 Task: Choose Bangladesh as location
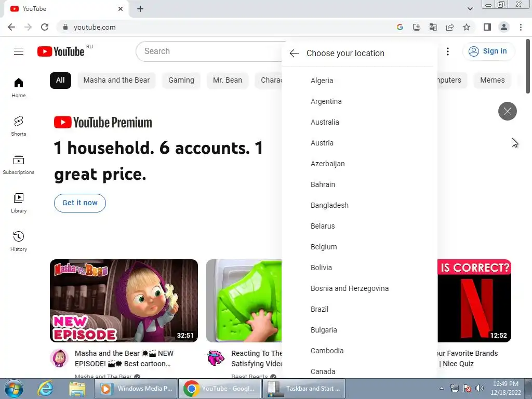[360, 205]
